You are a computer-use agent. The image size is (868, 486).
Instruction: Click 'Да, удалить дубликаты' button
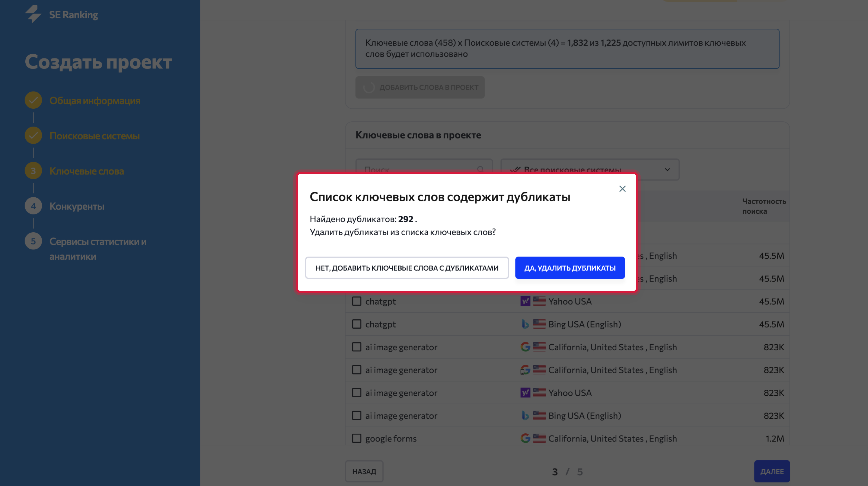tap(570, 268)
